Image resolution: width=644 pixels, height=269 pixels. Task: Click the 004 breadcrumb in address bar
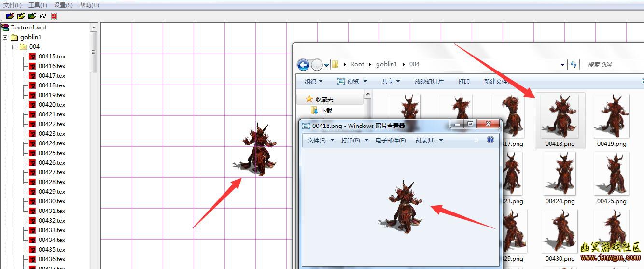click(414, 64)
